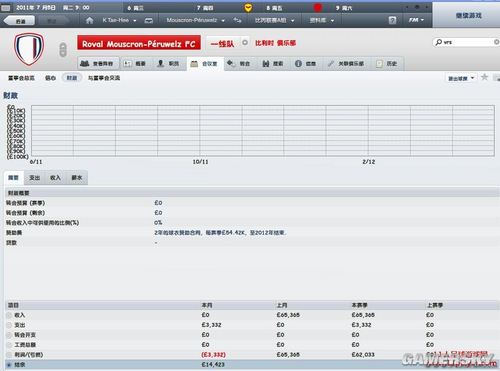Open the squad view tab with players icon
The height and width of the screenshot is (371, 500).
point(97,63)
